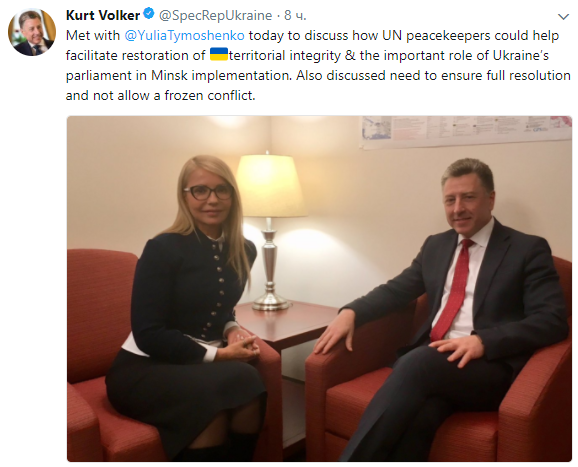578x467 pixels.
Task: Click the red necktie in the photo
Action: (452, 289)
